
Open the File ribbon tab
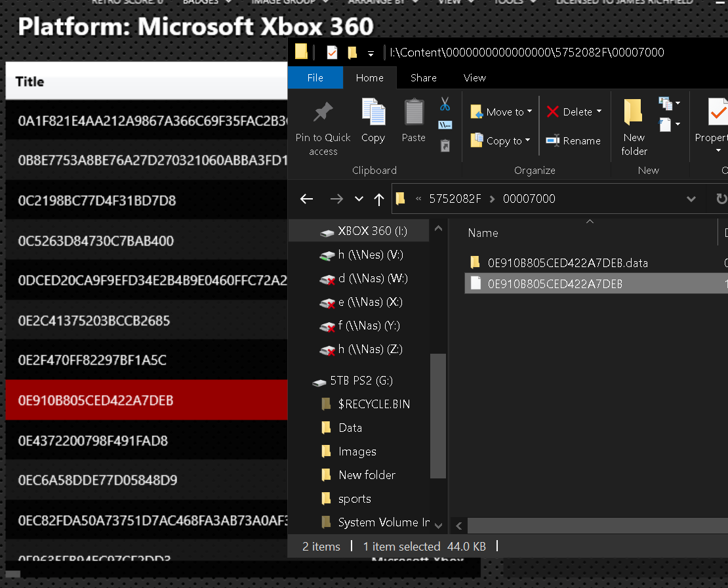point(315,77)
